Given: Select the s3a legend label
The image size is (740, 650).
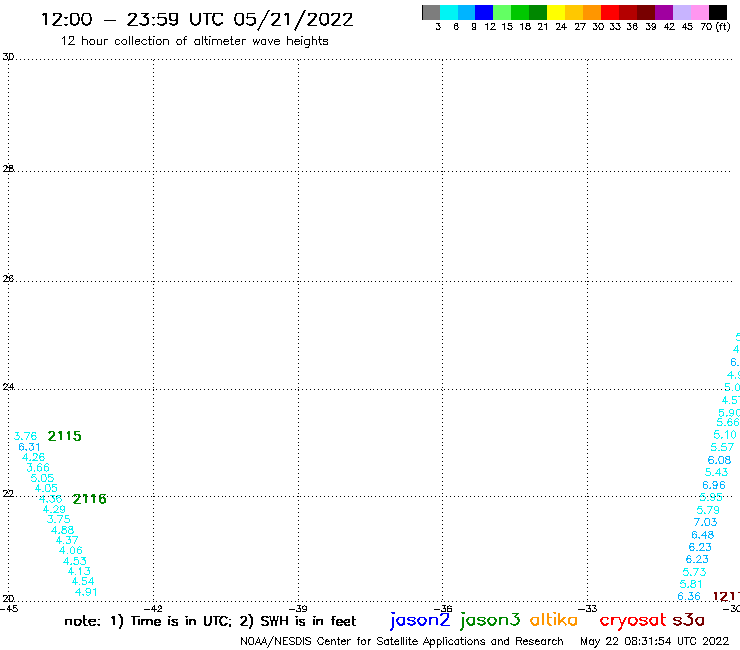Looking at the screenshot, I should pyautogui.click(x=688, y=620).
